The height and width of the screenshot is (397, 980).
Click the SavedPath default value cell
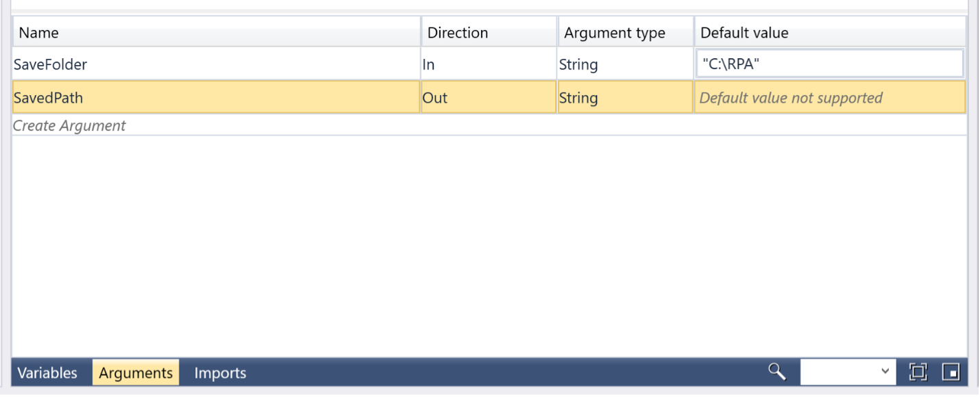click(829, 98)
